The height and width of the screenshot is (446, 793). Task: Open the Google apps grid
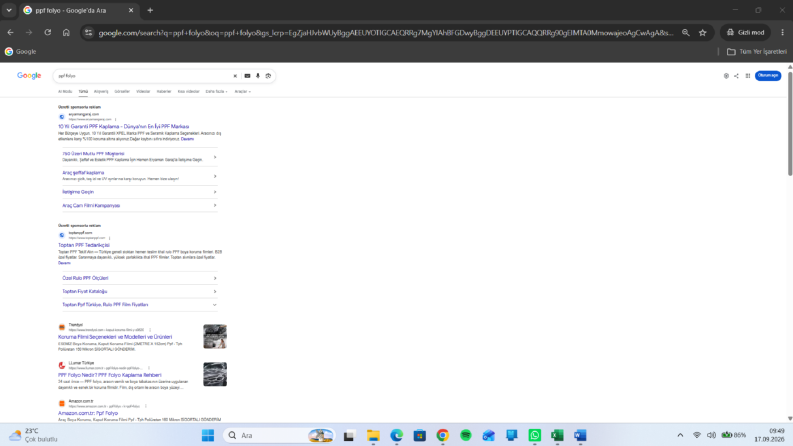pos(747,76)
